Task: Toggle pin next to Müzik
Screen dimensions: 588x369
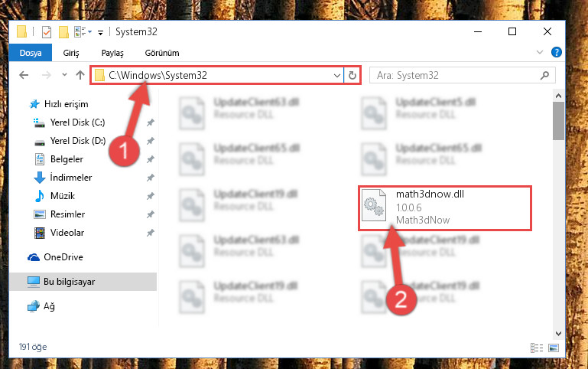Action: [151, 196]
